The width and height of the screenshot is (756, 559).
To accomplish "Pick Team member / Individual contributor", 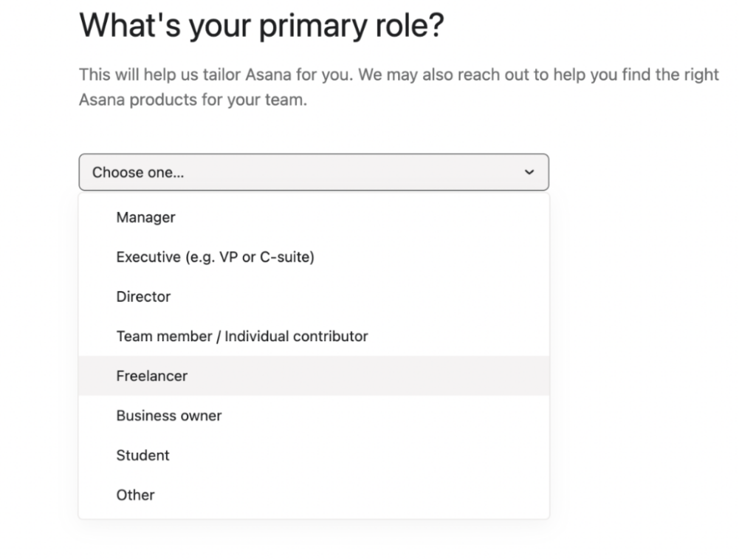I will click(242, 336).
